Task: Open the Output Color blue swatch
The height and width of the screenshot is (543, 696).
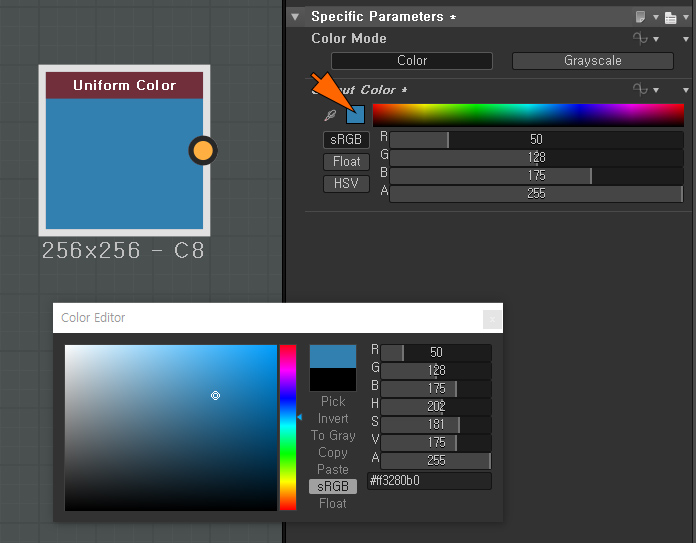Action: 355,115
